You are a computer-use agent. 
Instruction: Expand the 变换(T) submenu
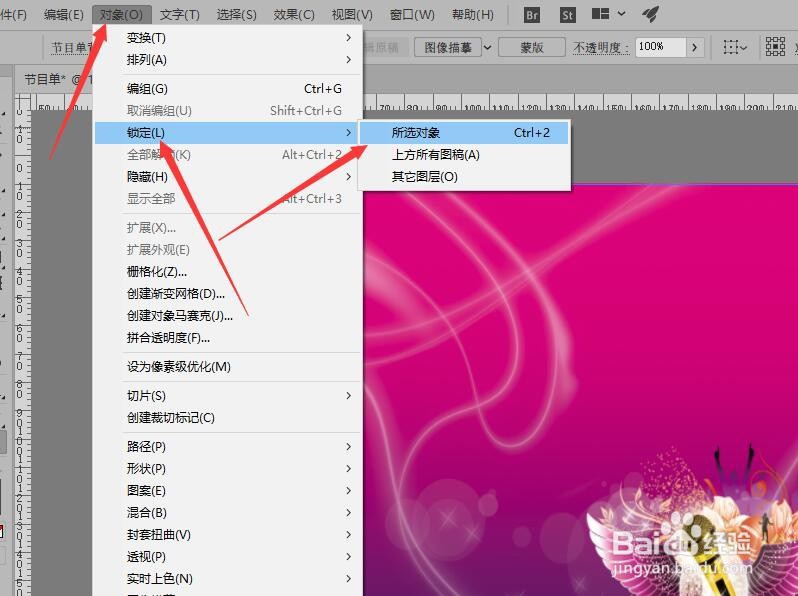point(227,38)
